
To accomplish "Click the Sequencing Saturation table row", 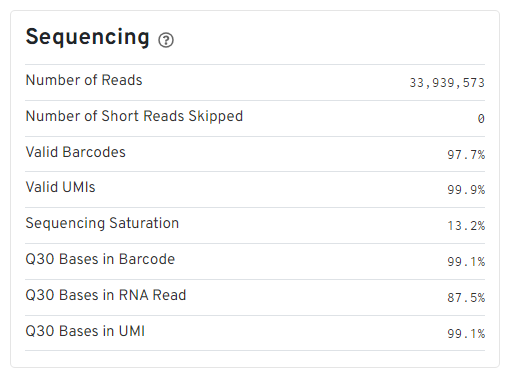I will click(255, 226).
